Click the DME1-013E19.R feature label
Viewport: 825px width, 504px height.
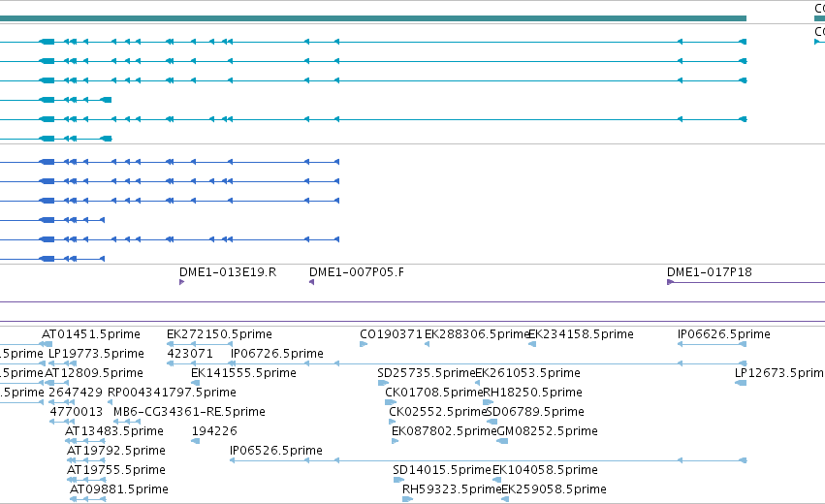228,272
